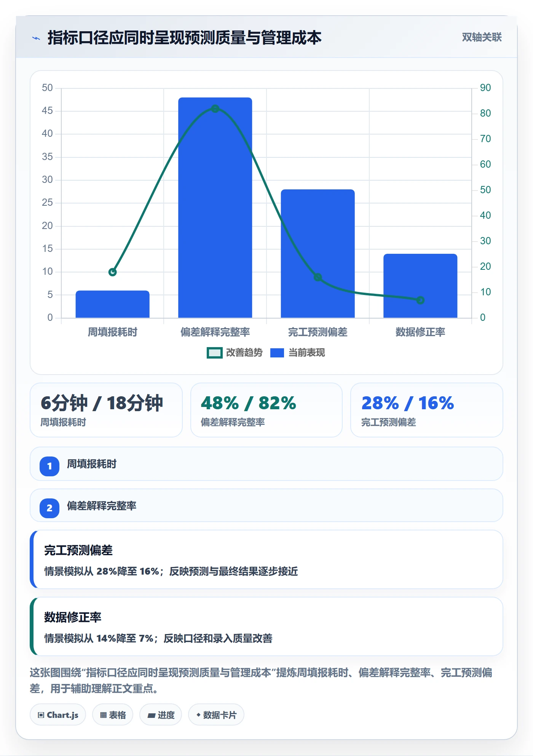This screenshot has height=756, width=533.
Task: Click the 偏差解释完整率 text in list row 2
Action: tap(102, 506)
